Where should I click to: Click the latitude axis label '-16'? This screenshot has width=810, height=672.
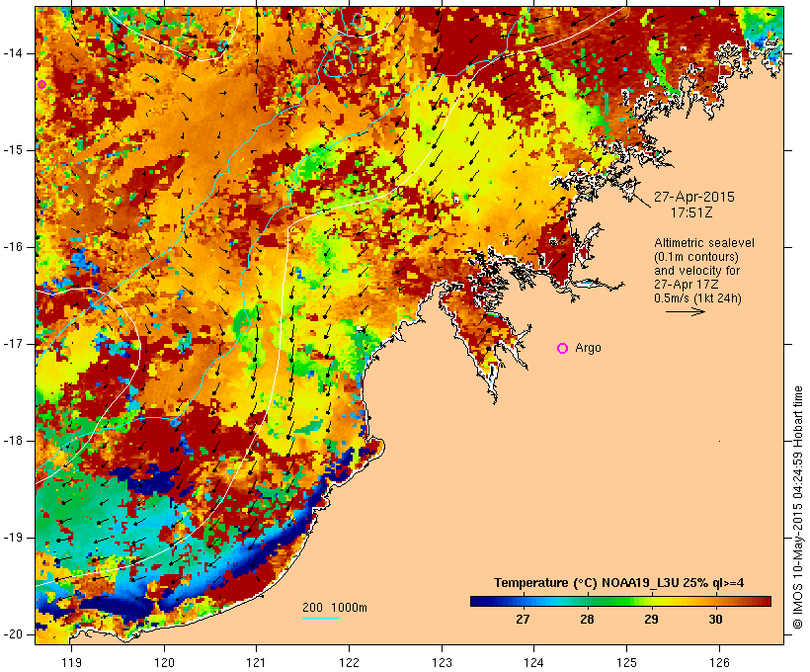(12, 247)
